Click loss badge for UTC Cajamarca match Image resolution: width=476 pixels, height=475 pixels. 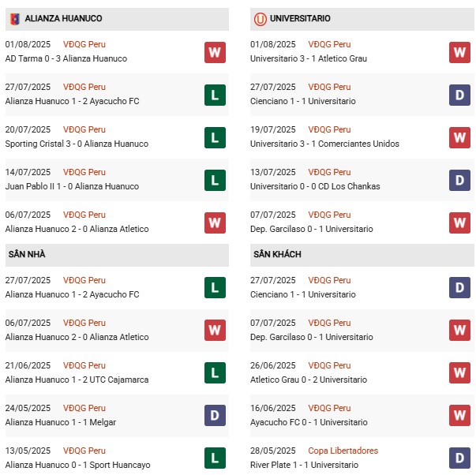click(215, 372)
